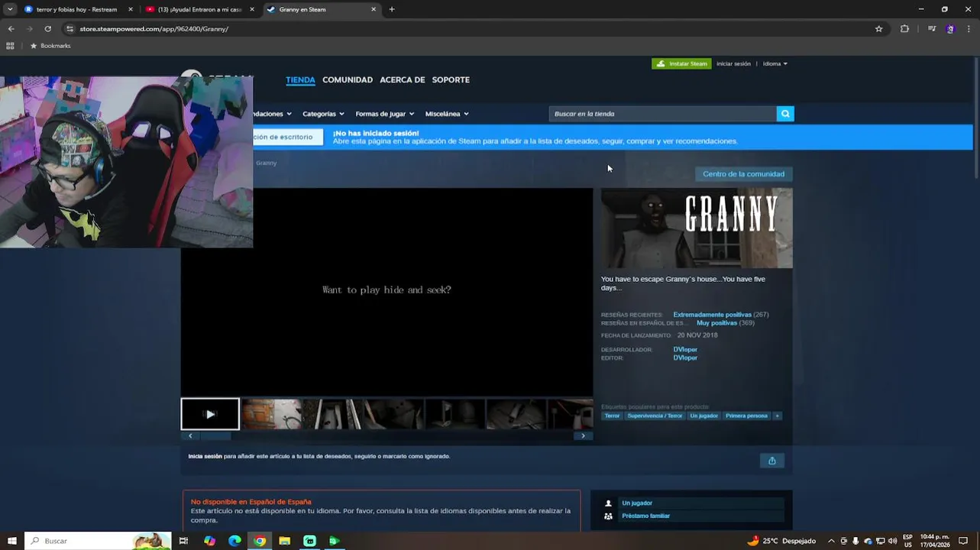Screen dimensions: 980x550
Task: Click the browser back arrow
Action: (11, 29)
